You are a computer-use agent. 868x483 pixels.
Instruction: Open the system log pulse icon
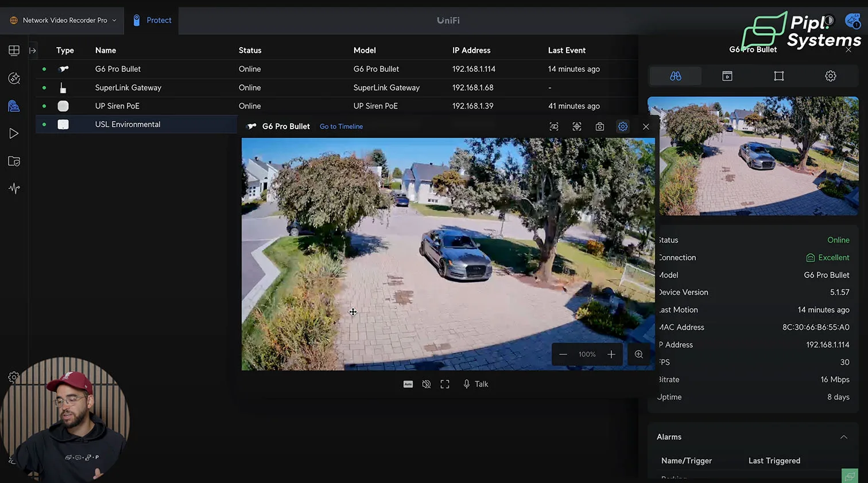tap(14, 188)
